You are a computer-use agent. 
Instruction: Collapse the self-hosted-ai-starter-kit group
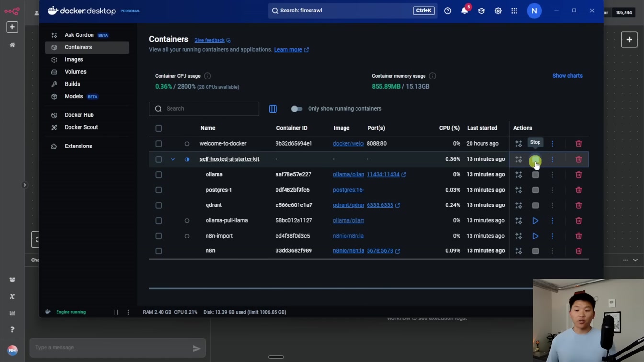point(172,159)
